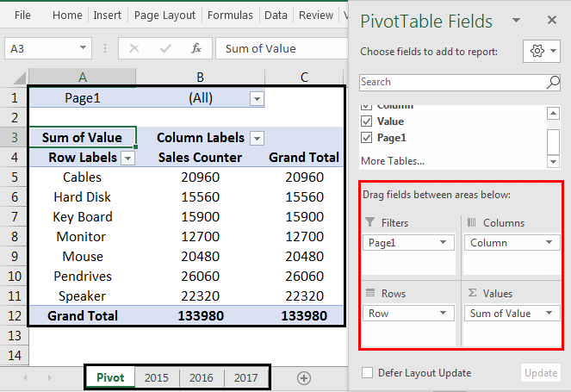Close the PivotTable Fields pane
571x392 pixels.
(x=552, y=20)
